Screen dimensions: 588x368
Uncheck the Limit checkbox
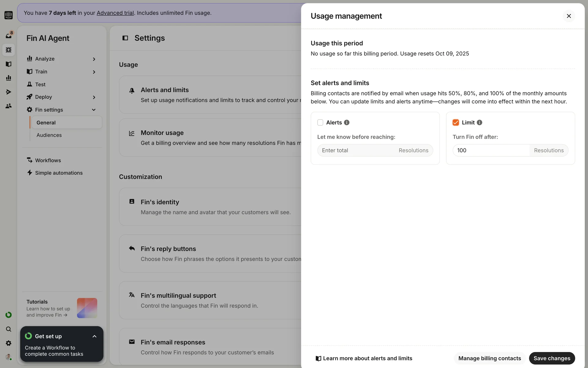click(x=456, y=122)
